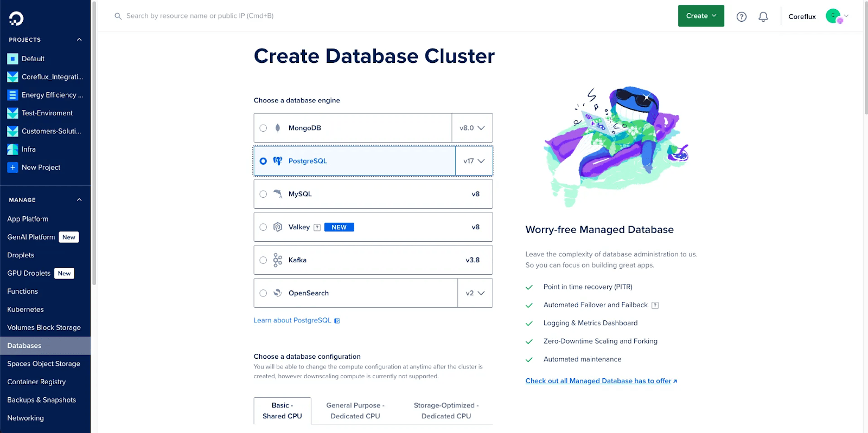Choose the Kafka radio button
The height and width of the screenshot is (433, 868).
tap(263, 260)
